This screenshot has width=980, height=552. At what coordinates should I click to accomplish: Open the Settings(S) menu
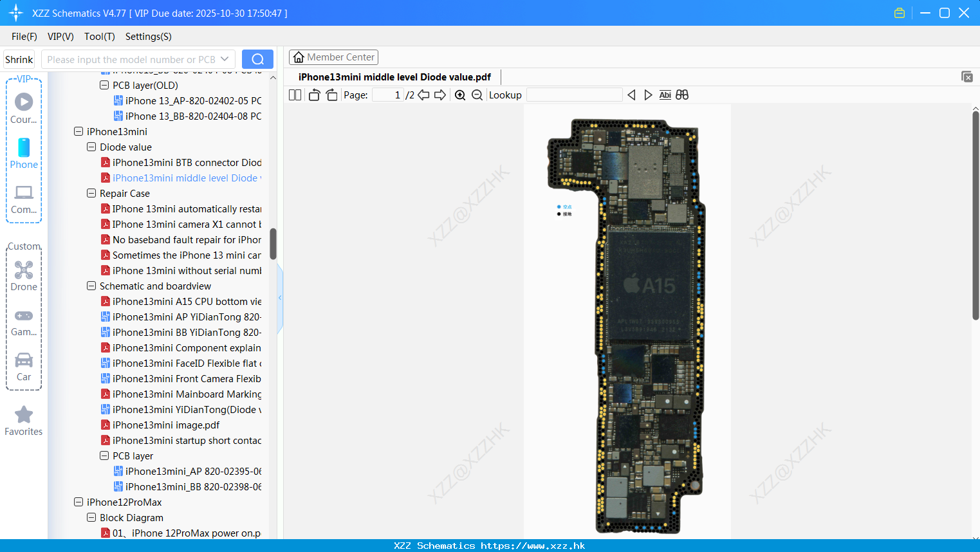click(149, 37)
